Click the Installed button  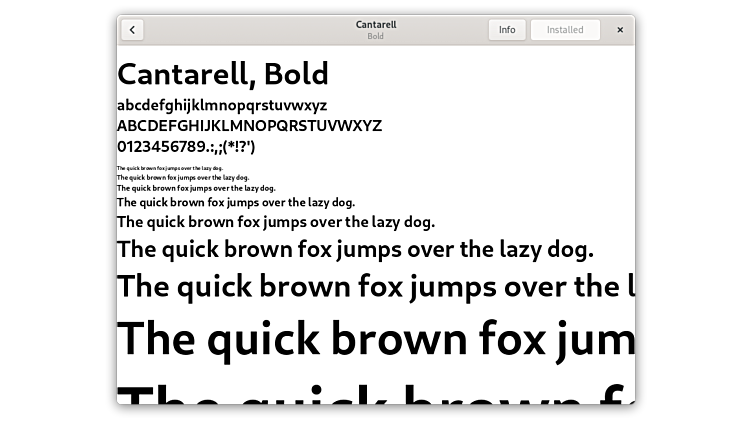click(x=565, y=30)
